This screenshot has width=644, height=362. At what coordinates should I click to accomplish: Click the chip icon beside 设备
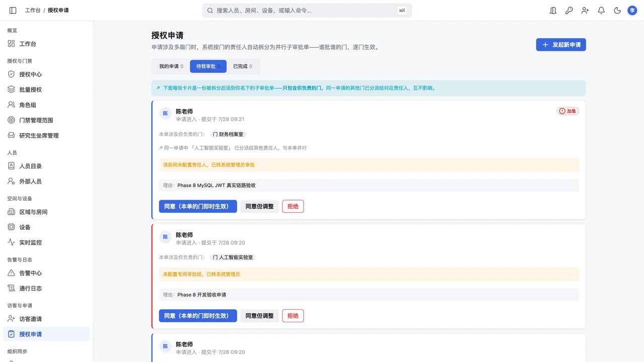click(11, 227)
